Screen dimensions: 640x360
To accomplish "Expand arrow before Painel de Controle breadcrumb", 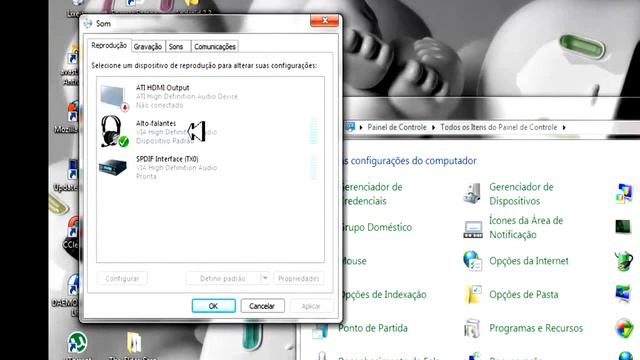I will click(x=361, y=128).
